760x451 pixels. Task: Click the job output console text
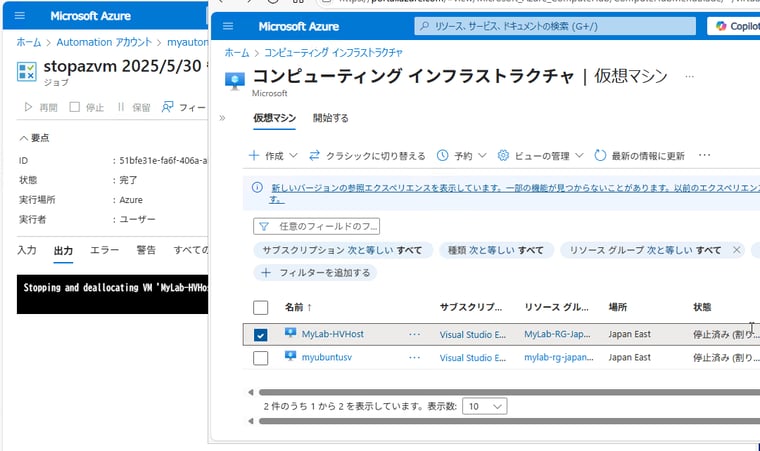coord(115,288)
